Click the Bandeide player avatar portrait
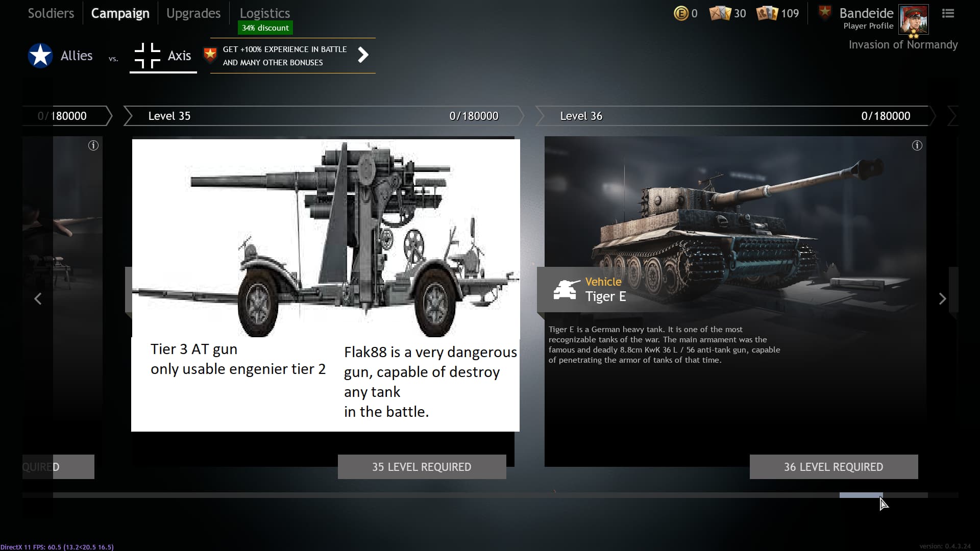Screen dimensions: 980x551 coord(913,19)
